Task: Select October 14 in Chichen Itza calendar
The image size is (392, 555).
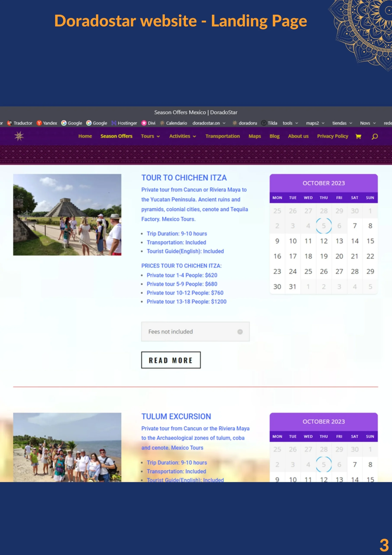Action: click(x=355, y=241)
